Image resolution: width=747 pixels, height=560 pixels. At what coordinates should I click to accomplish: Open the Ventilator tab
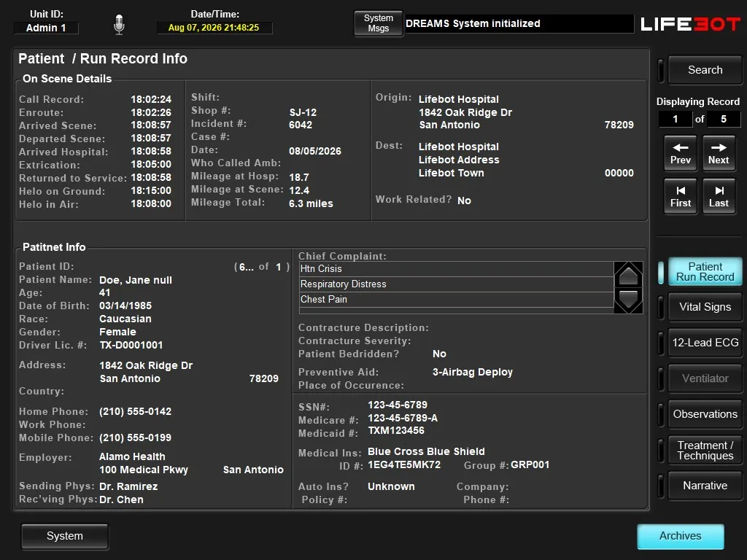point(705,378)
